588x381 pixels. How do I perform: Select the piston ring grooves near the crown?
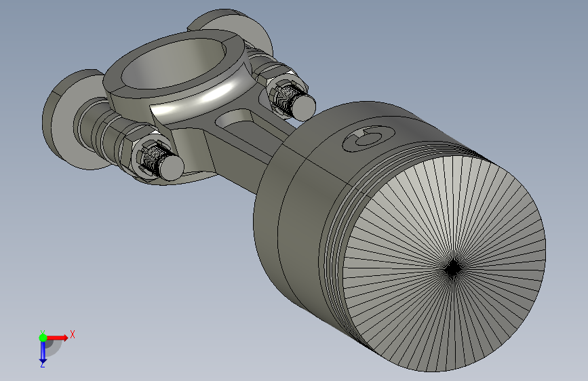click(x=334, y=240)
